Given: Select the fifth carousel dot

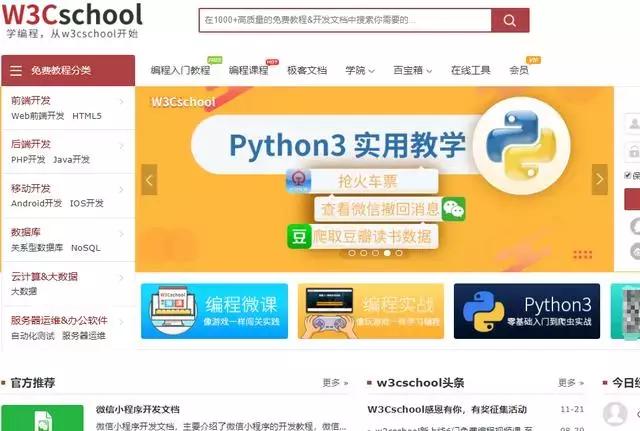Looking at the screenshot, I should pyautogui.click(x=399, y=253).
